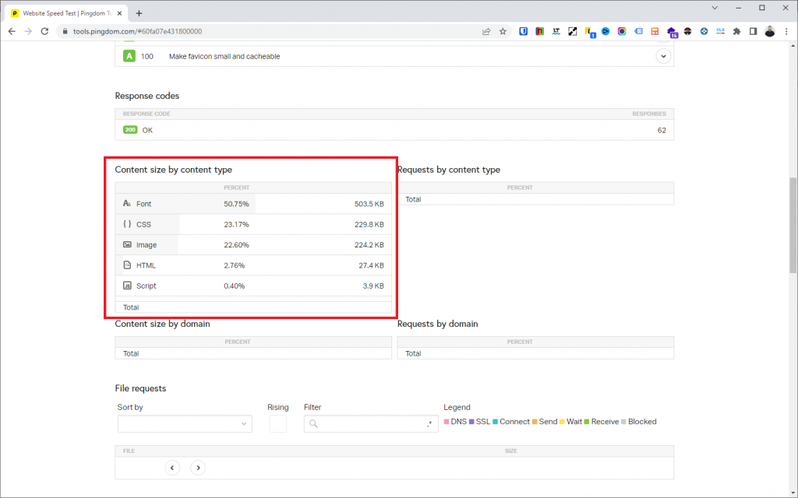Click the page vertical scrollbar thumb
798x498 pixels.
(793, 225)
